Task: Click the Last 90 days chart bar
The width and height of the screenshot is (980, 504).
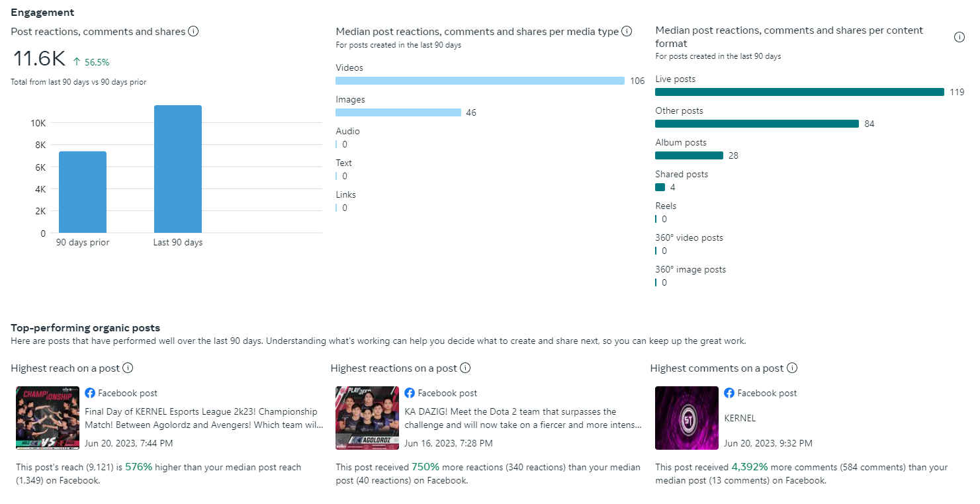Action: click(178, 169)
